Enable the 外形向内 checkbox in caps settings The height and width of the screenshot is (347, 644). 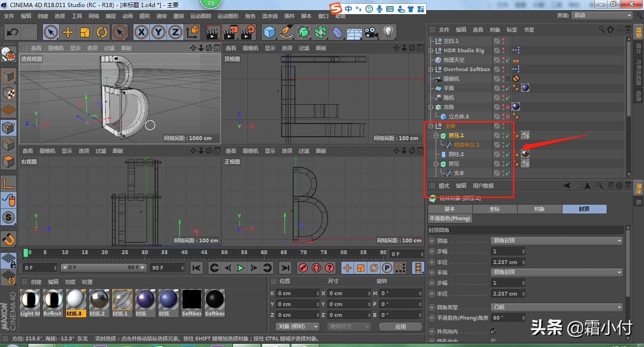493,330
